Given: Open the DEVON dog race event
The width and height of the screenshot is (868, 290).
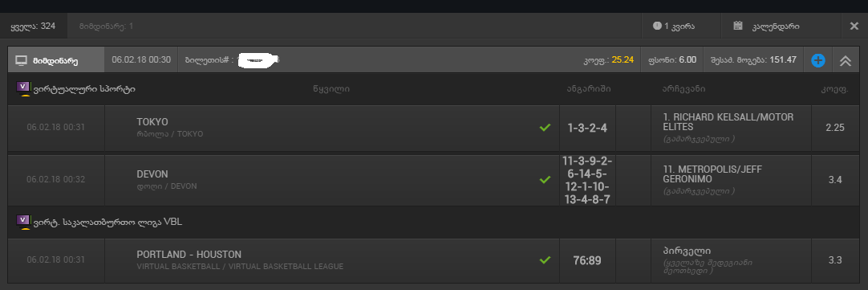Looking at the screenshot, I should click(x=152, y=174).
